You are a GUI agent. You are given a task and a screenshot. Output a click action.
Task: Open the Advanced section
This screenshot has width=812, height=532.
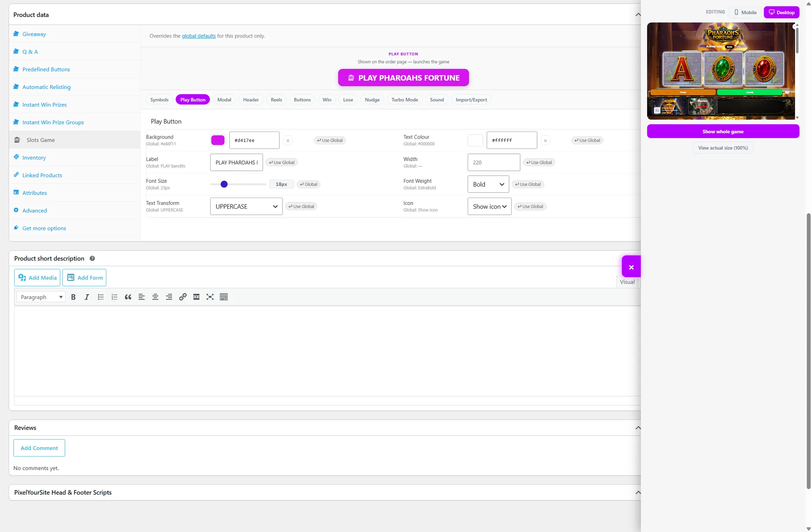(x=35, y=211)
